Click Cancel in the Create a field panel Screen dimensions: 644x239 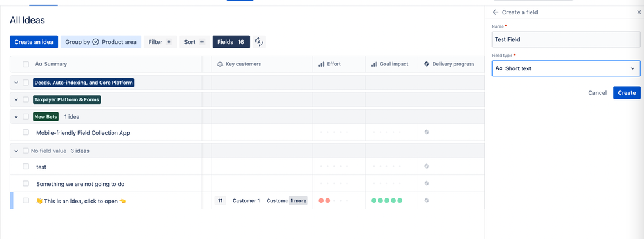click(597, 92)
